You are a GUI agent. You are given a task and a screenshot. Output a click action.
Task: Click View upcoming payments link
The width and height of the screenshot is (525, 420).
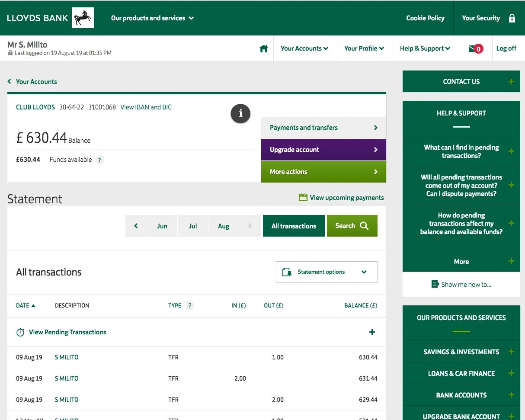(347, 198)
